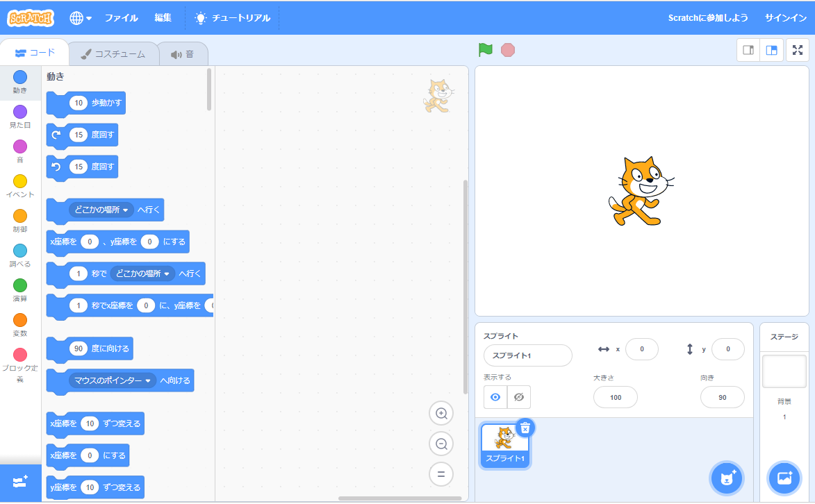The image size is (815, 504).
Task: Click the y座標を 10 ずつ変える block
Action: pyautogui.click(x=96, y=487)
